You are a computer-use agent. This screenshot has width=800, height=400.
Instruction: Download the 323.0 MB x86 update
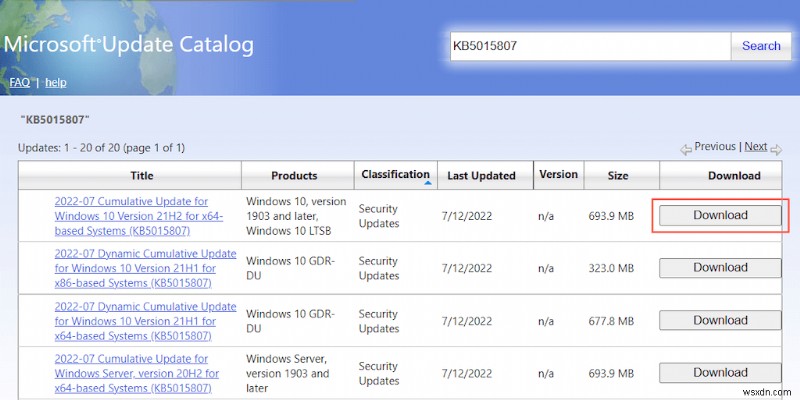(720, 268)
